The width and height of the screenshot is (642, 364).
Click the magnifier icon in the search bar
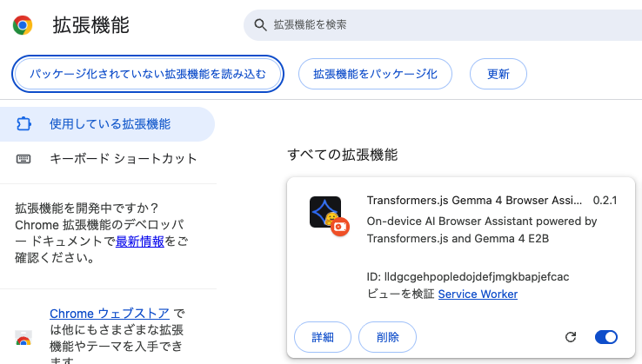click(259, 25)
